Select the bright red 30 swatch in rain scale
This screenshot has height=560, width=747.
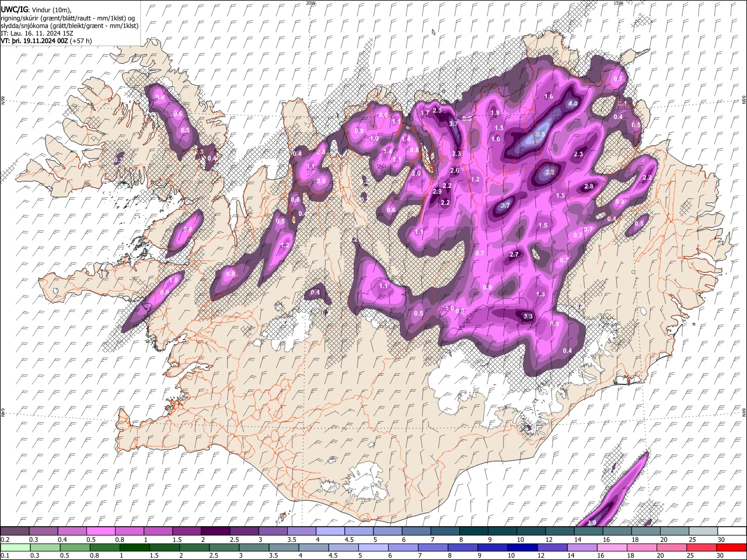pos(731,547)
